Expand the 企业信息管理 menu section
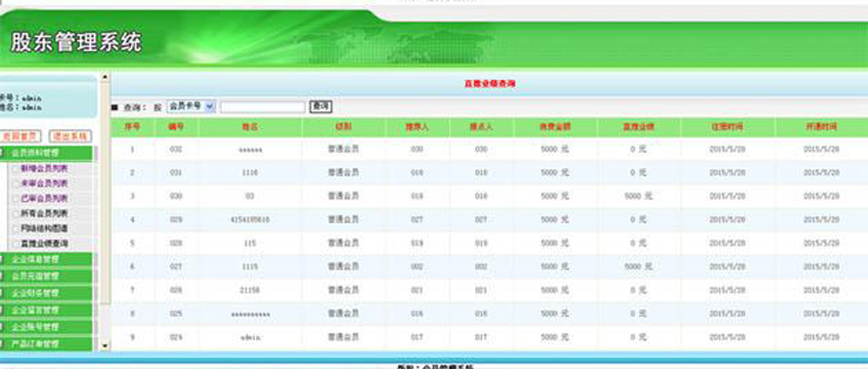Viewport: 868px width, 369px height. (47, 260)
